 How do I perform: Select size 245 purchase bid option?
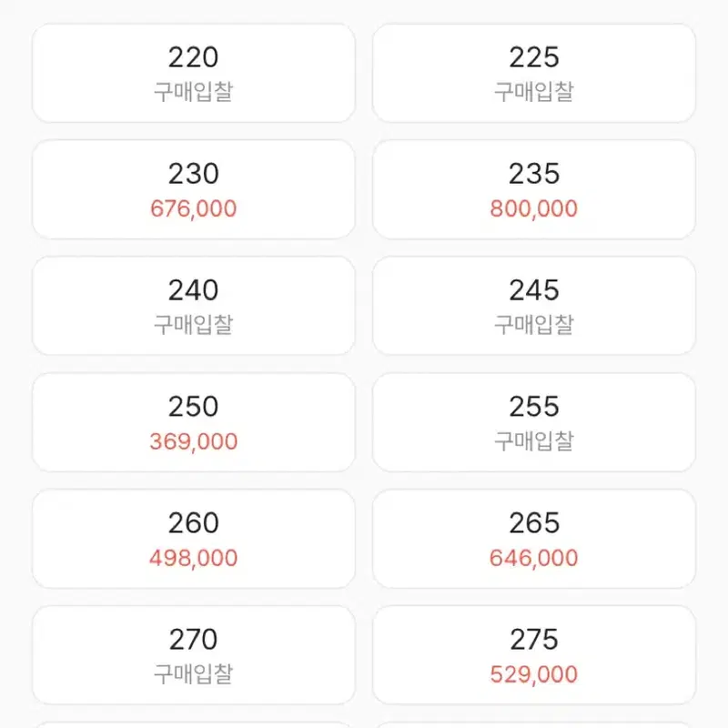pyautogui.click(x=534, y=306)
